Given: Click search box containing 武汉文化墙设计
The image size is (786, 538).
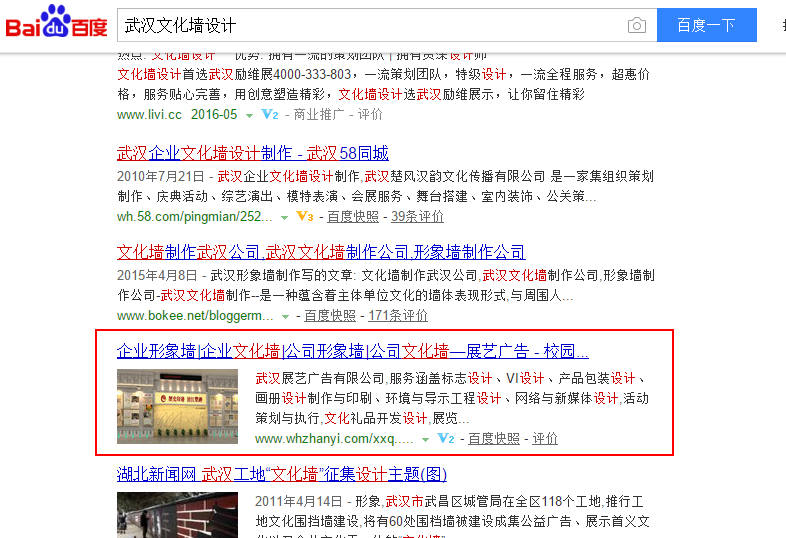Looking at the screenshot, I should coord(370,25).
